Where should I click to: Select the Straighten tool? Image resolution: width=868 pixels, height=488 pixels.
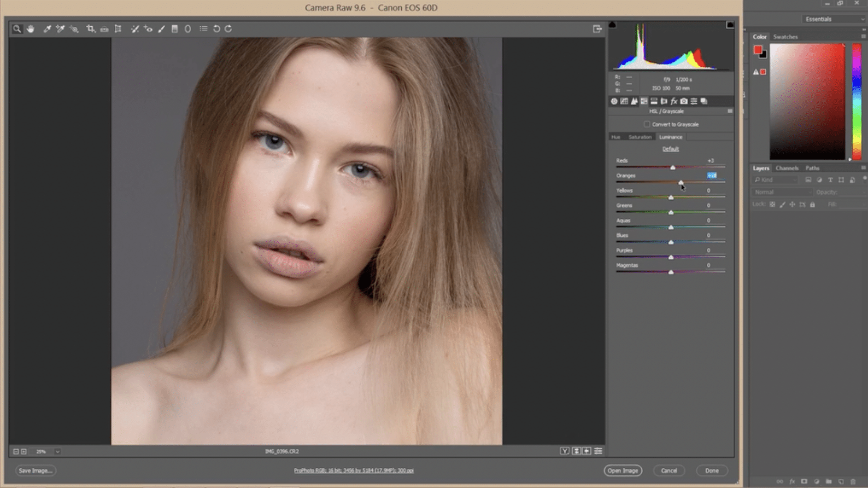pos(104,28)
